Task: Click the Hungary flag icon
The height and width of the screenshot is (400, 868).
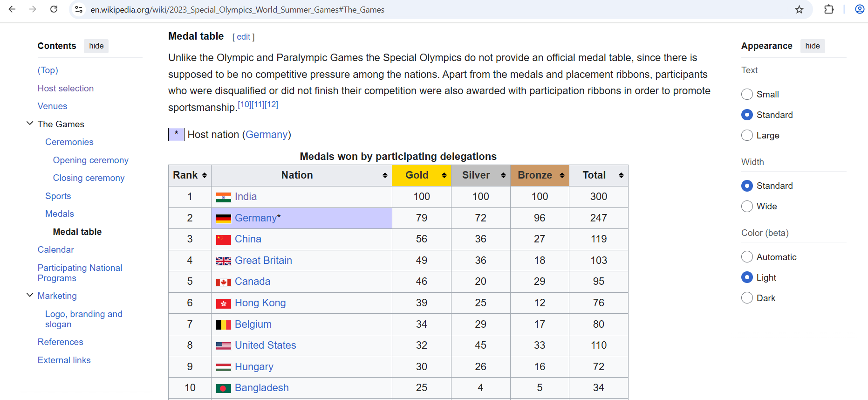Action: pyautogui.click(x=224, y=367)
